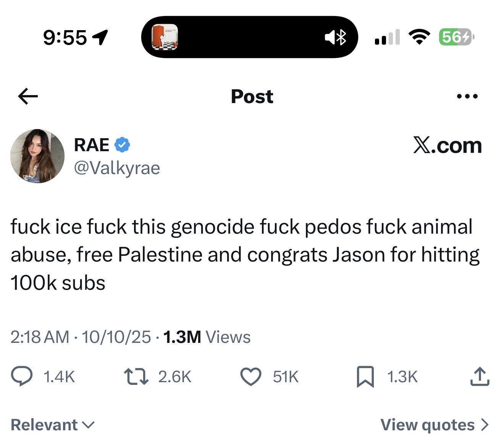Tap the 1.3M Views count

tap(207, 337)
